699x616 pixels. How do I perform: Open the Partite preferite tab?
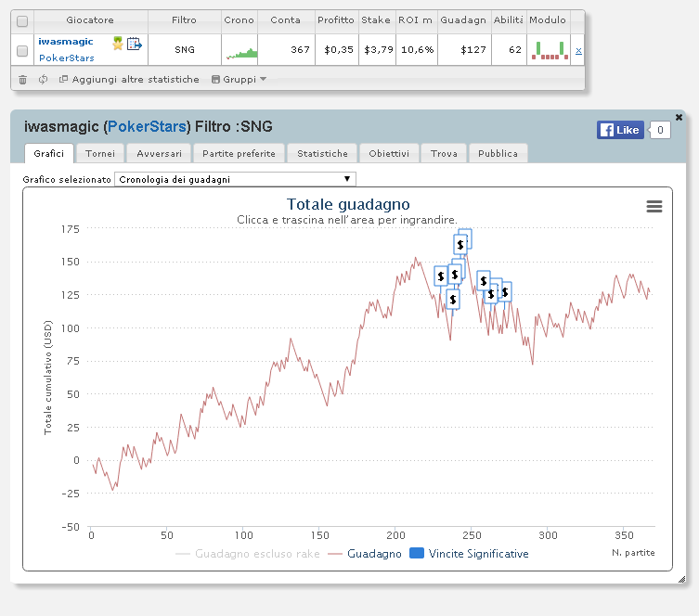(x=239, y=153)
